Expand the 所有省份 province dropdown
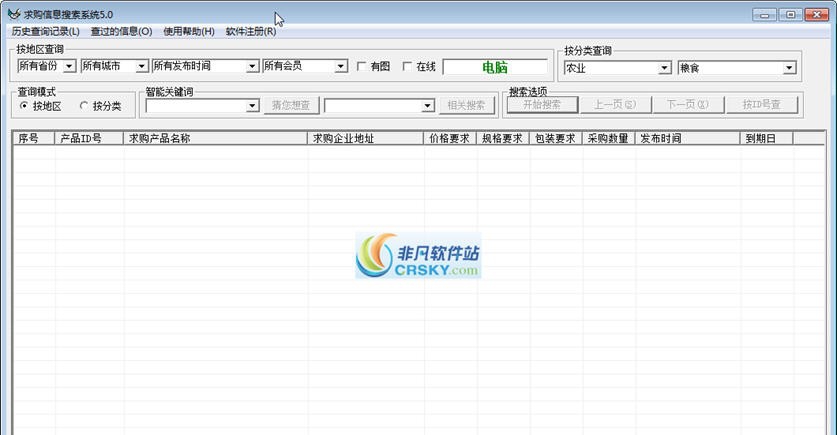837x435 pixels. click(x=70, y=66)
